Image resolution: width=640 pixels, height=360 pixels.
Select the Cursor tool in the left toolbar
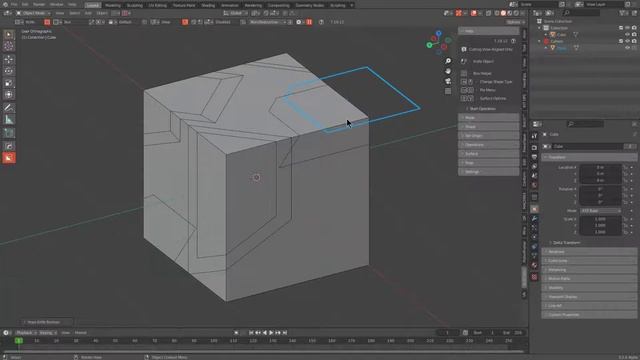9,46
